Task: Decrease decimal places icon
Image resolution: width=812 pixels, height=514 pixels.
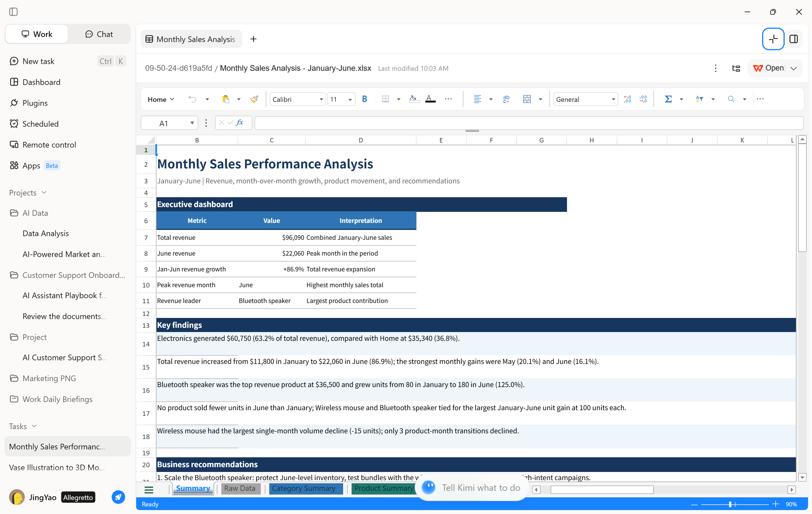Action: click(643, 99)
